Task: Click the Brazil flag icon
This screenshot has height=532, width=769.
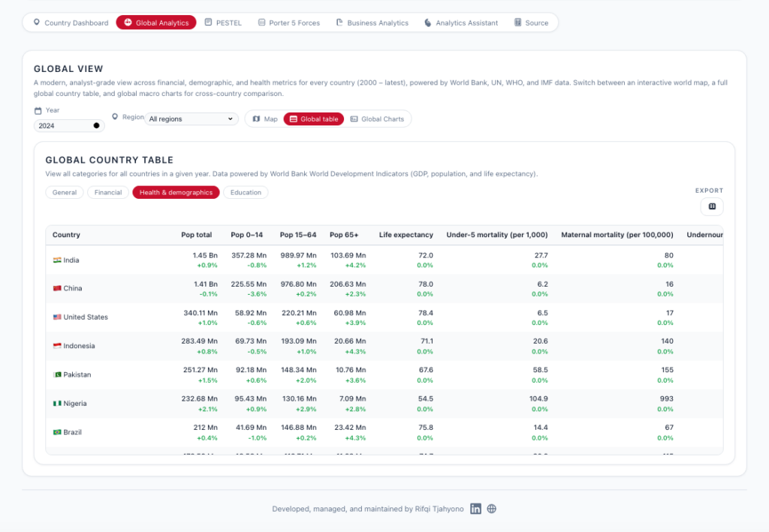Action: [x=57, y=432]
